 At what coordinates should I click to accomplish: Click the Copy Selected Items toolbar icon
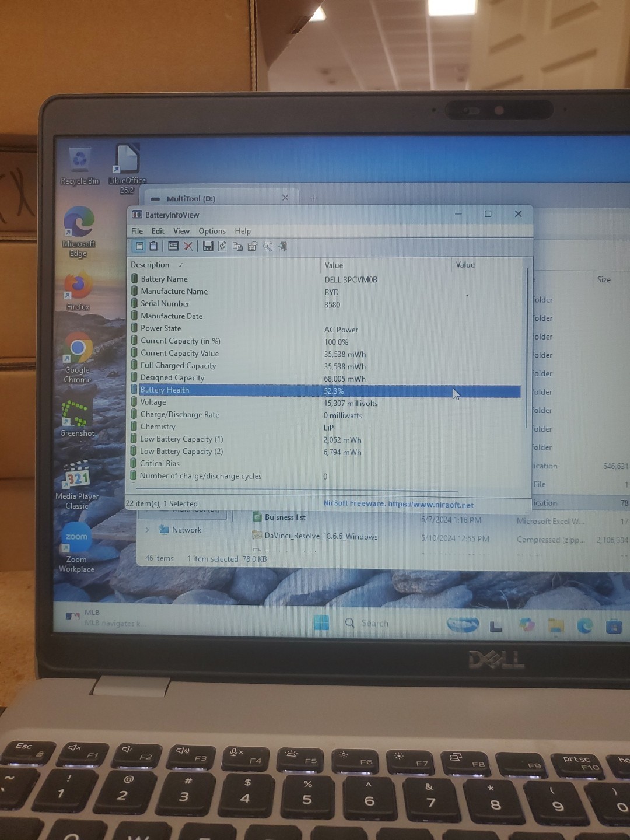[x=237, y=246]
